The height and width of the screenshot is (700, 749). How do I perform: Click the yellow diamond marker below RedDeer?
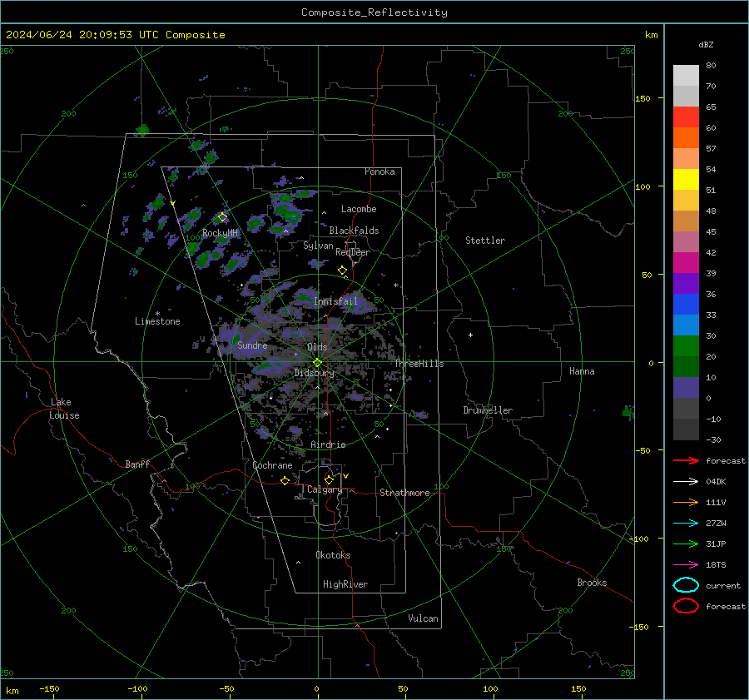pyautogui.click(x=342, y=271)
